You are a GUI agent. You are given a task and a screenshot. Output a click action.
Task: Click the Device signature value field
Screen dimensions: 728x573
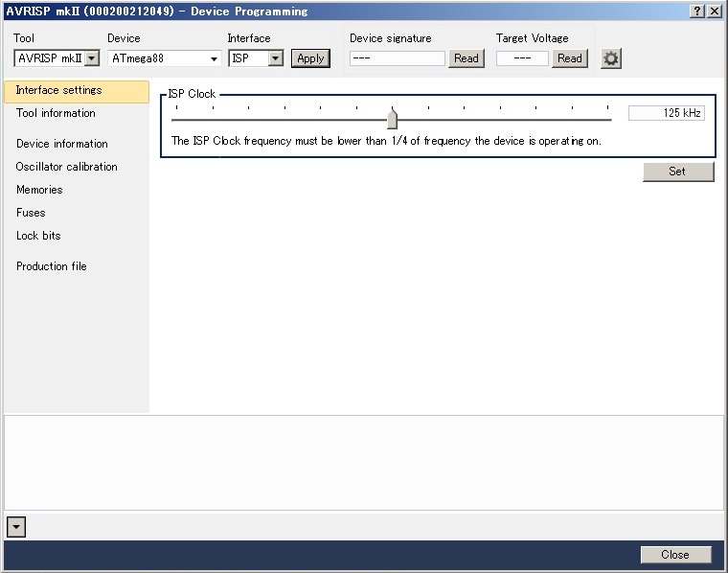click(x=397, y=58)
